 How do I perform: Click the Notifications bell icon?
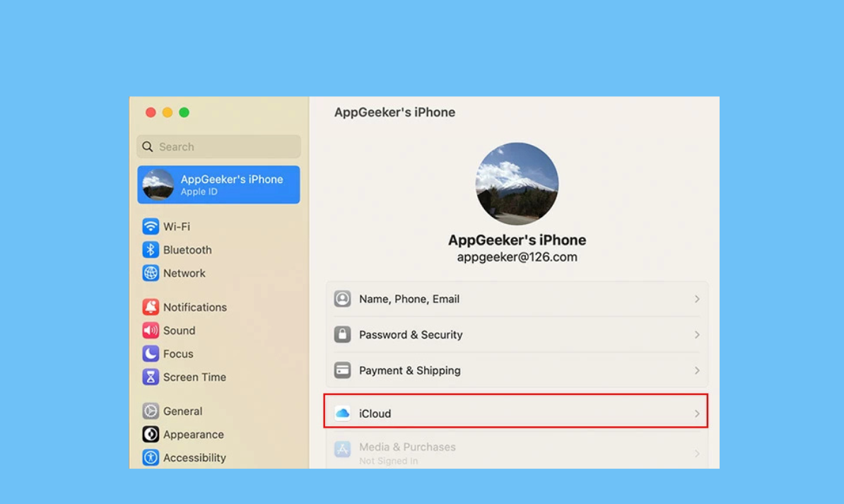coord(151,307)
